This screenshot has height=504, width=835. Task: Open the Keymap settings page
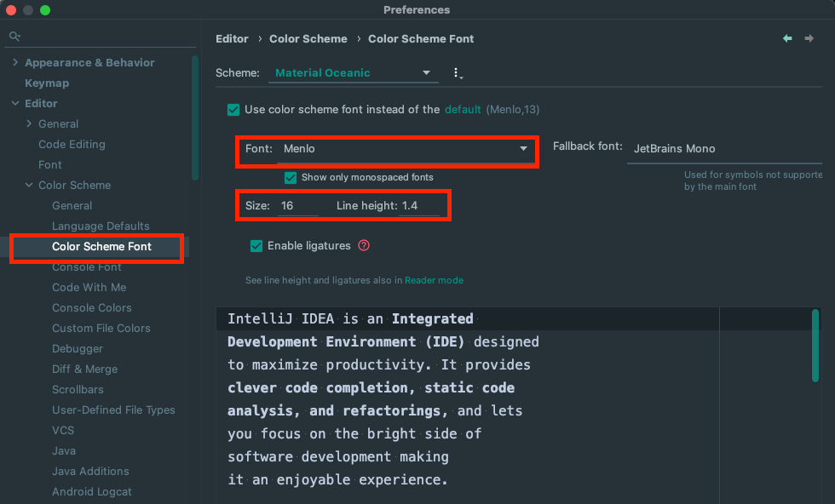click(x=47, y=83)
